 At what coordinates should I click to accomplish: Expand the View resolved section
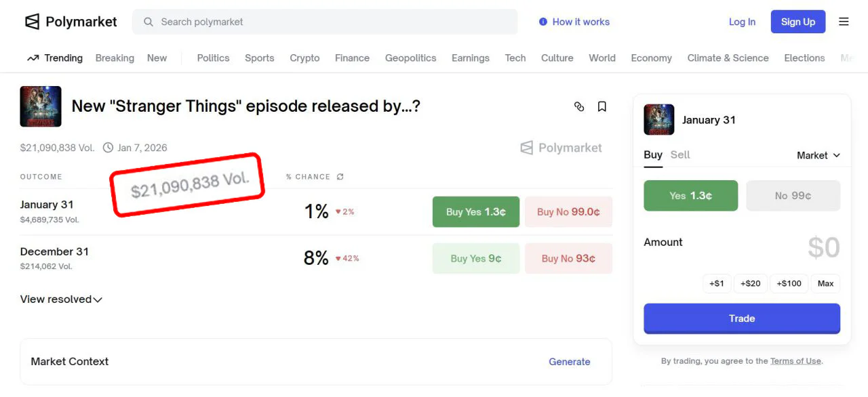(x=61, y=299)
